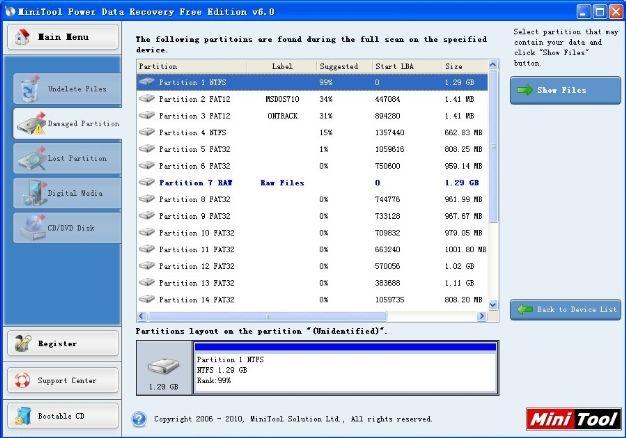Click the lifebuoy icon on Support Center
The height and width of the screenshot is (438, 626).
[x=22, y=380]
